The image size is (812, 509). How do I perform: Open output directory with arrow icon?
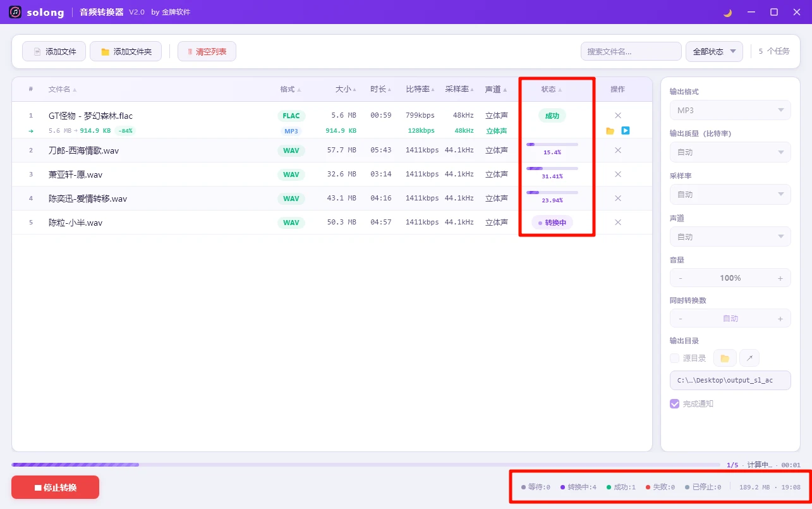[749, 359]
